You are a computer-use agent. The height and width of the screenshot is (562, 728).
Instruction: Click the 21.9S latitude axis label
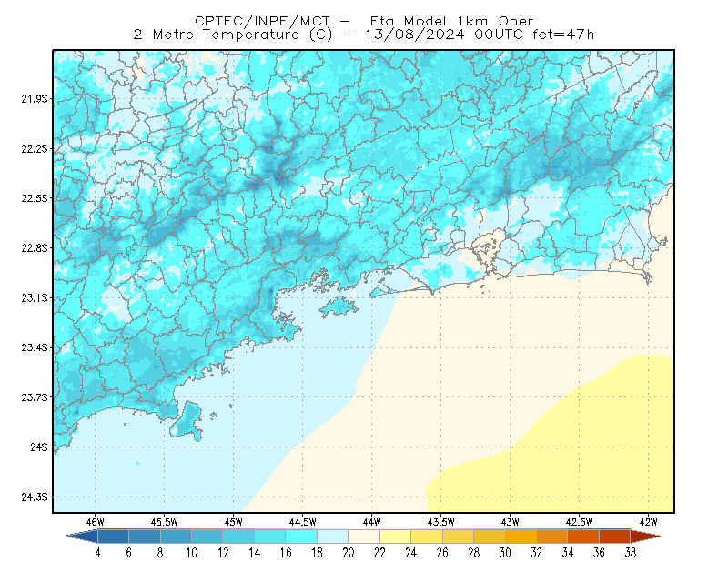point(35,98)
